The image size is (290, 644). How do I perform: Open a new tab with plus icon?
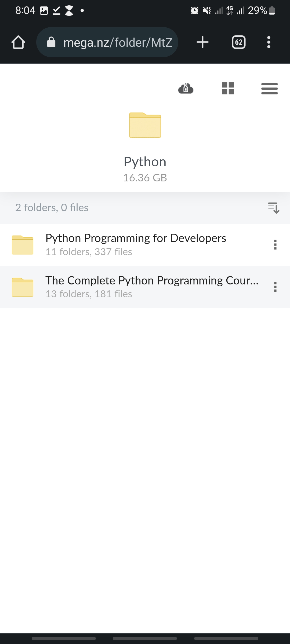(x=202, y=42)
